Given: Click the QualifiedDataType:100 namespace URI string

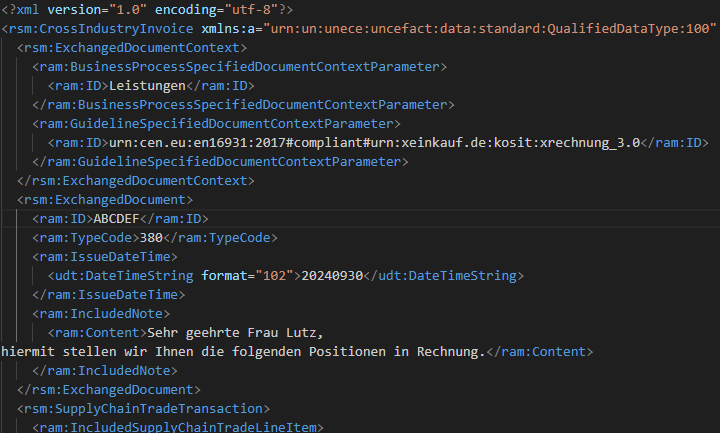Looking at the screenshot, I should tap(489, 29).
